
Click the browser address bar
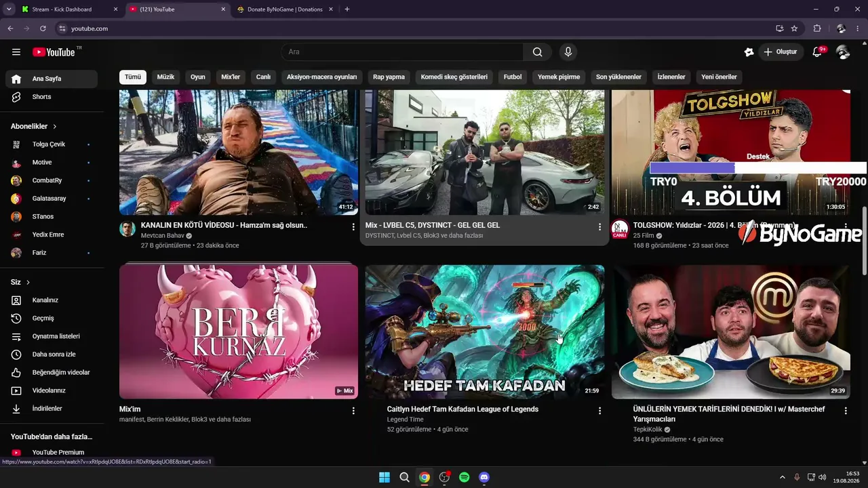click(x=414, y=28)
